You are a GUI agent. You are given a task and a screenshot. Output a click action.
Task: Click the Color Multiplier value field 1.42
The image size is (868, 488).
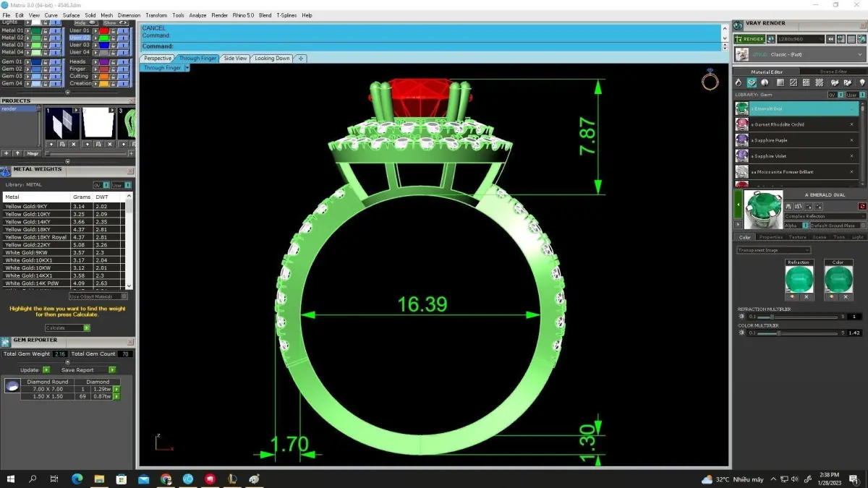pyautogui.click(x=854, y=333)
